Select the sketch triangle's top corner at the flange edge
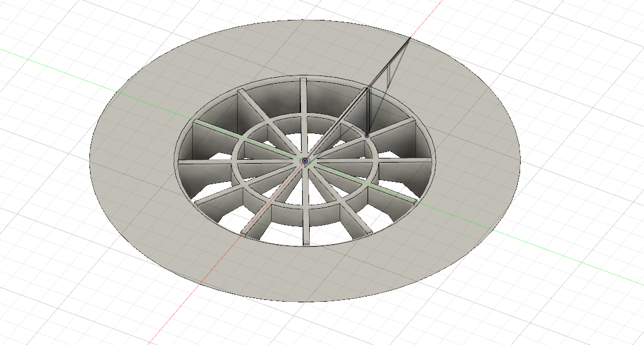The image size is (644, 345). pyautogui.click(x=410, y=38)
